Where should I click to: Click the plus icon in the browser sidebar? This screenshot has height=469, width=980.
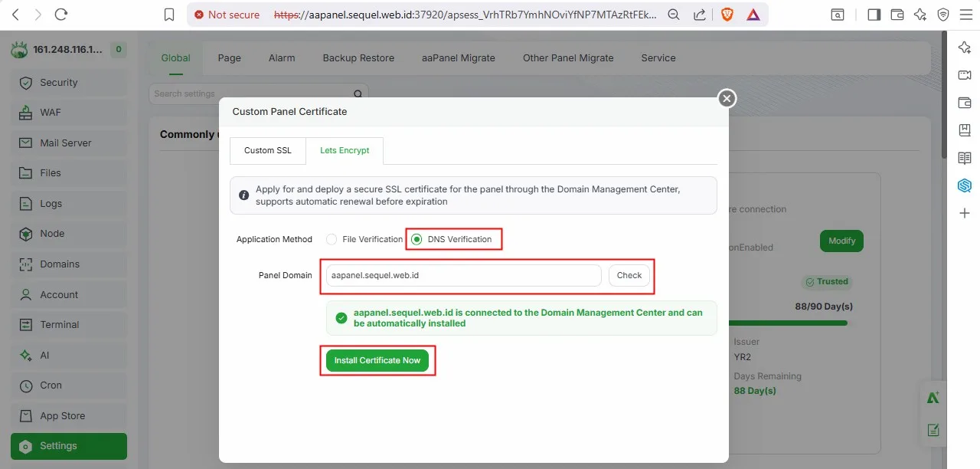[965, 213]
